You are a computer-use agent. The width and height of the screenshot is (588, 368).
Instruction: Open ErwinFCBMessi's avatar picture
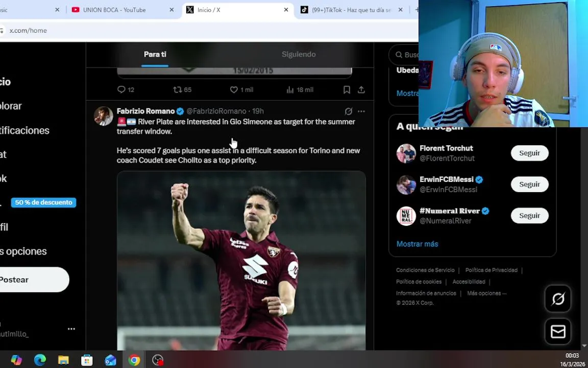(x=406, y=185)
